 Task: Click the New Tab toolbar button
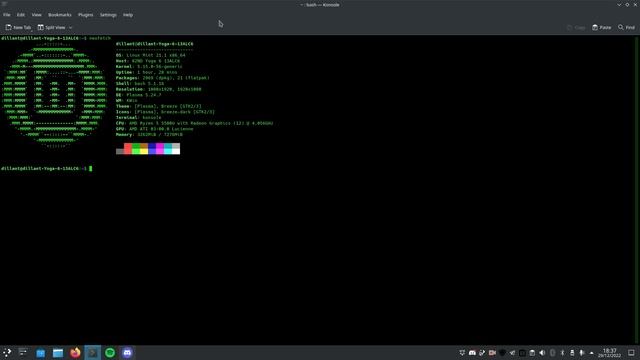(18, 27)
